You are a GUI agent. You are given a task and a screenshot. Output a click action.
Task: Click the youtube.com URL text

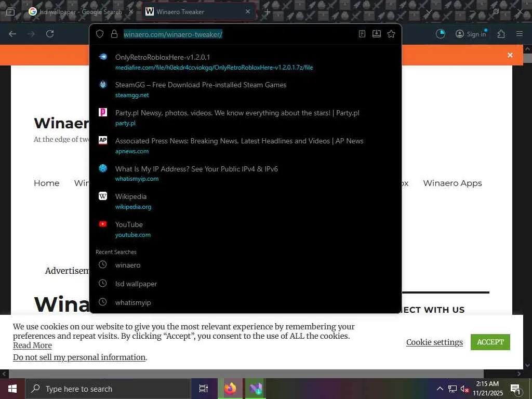(x=132, y=235)
